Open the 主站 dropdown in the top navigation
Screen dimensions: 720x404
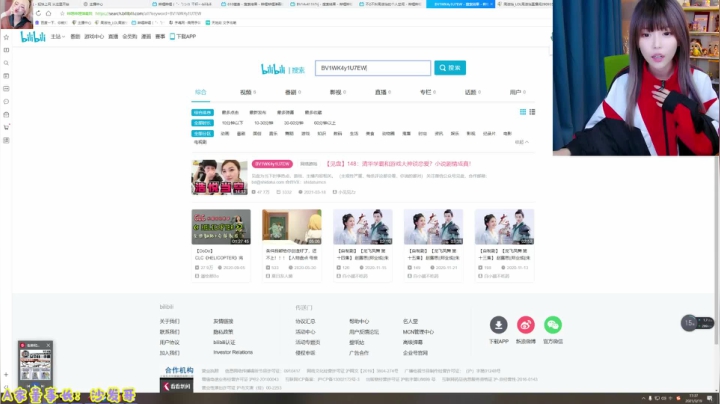pos(57,37)
